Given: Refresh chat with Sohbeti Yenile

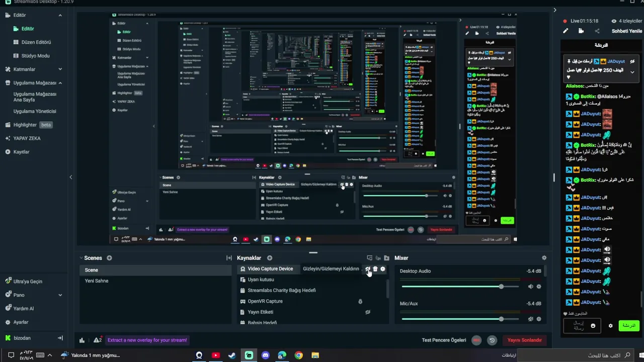Looking at the screenshot, I should coord(626,31).
